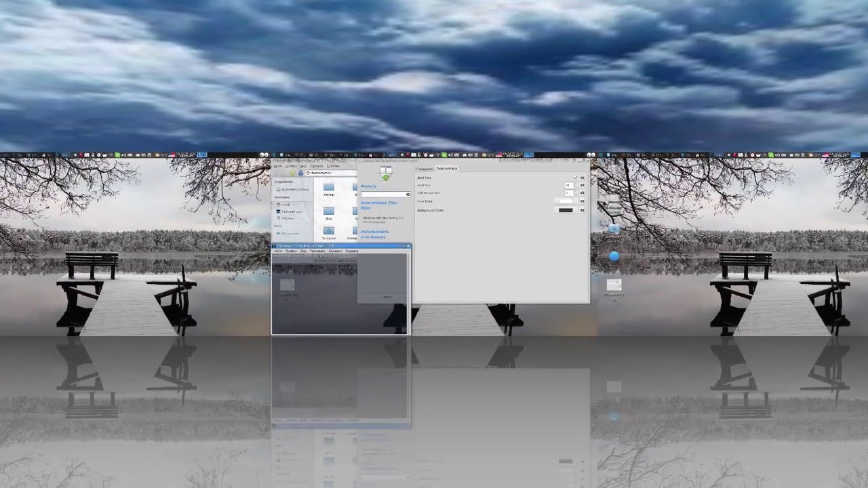The image size is (868, 488).
Task: Open Вкладки menu in terminal window
Action: coord(335,251)
